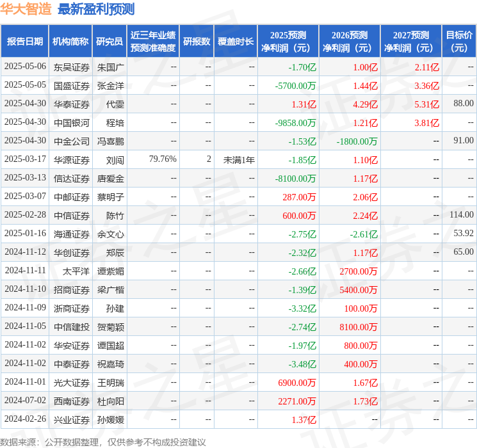This screenshot has height=448, width=477.
Task: Select the 2024-02-26 report date cell
Action: [25, 420]
